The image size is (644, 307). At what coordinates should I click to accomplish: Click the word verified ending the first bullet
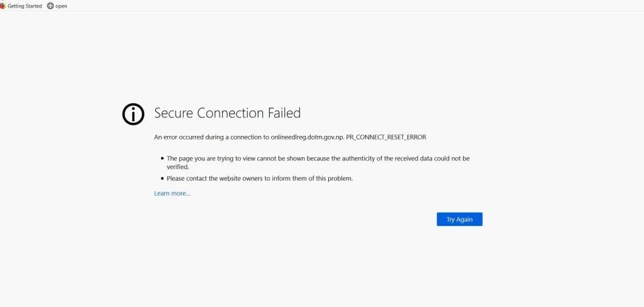[x=177, y=167]
